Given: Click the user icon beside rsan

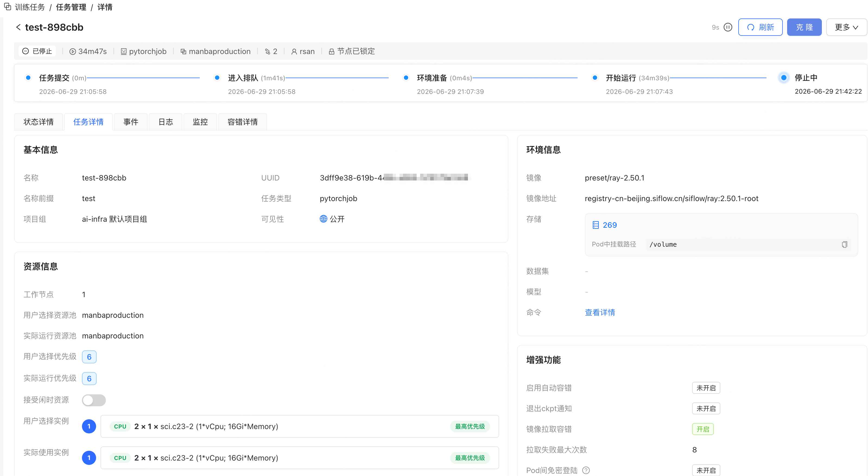Looking at the screenshot, I should 294,52.
